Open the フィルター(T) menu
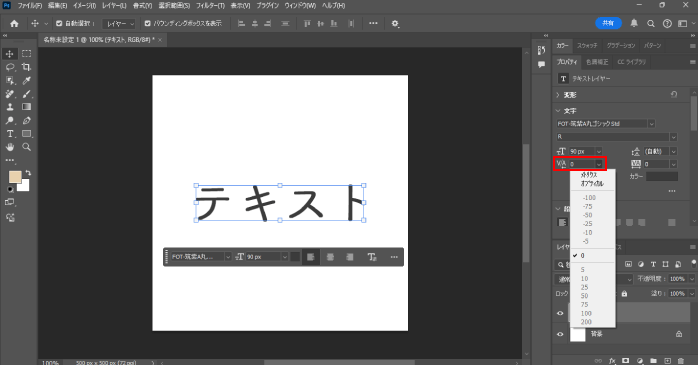698x365 pixels. (210, 6)
